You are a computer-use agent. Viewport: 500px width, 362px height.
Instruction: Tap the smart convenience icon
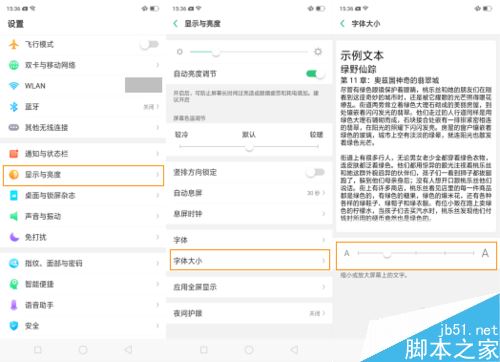click(x=14, y=284)
